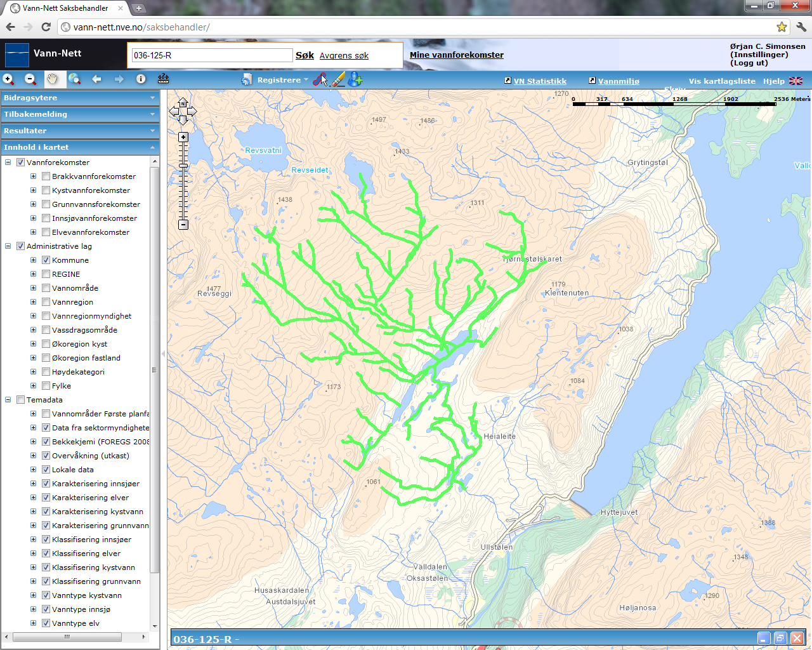
Task: Expand the Bidragsytere panel
Action: tap(80, 98)
